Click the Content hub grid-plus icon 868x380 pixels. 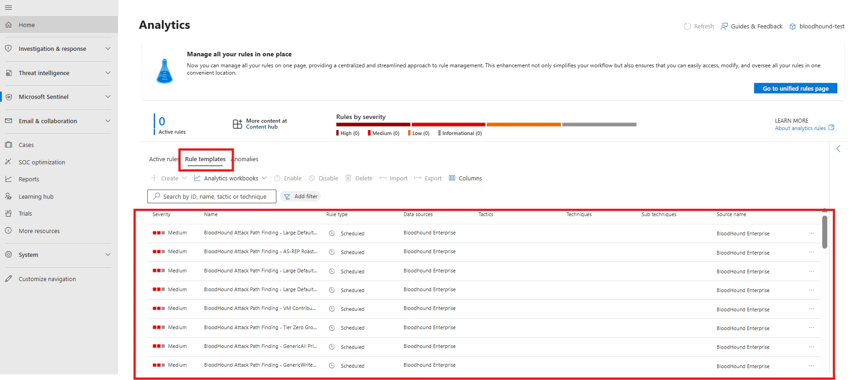(237, 124)
